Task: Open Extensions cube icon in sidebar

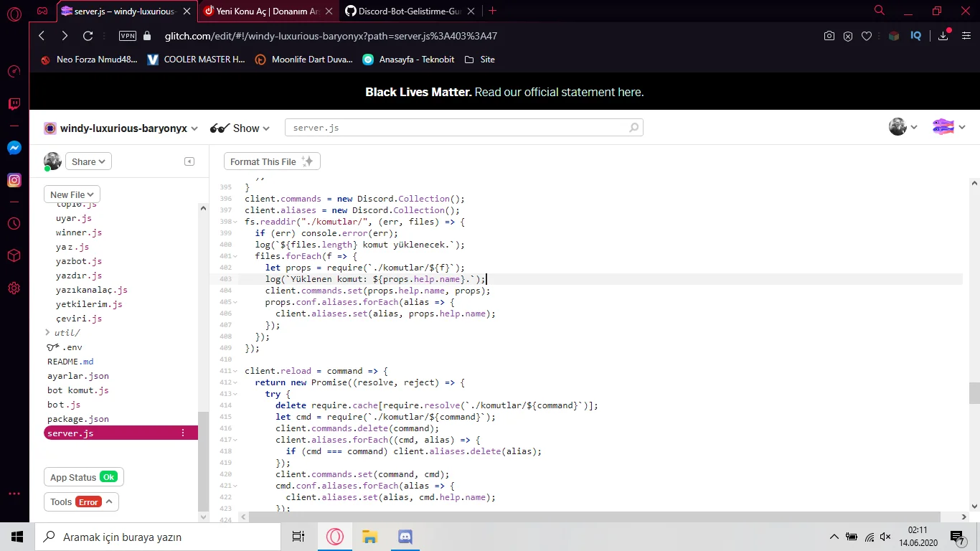Action: [14, 255]
